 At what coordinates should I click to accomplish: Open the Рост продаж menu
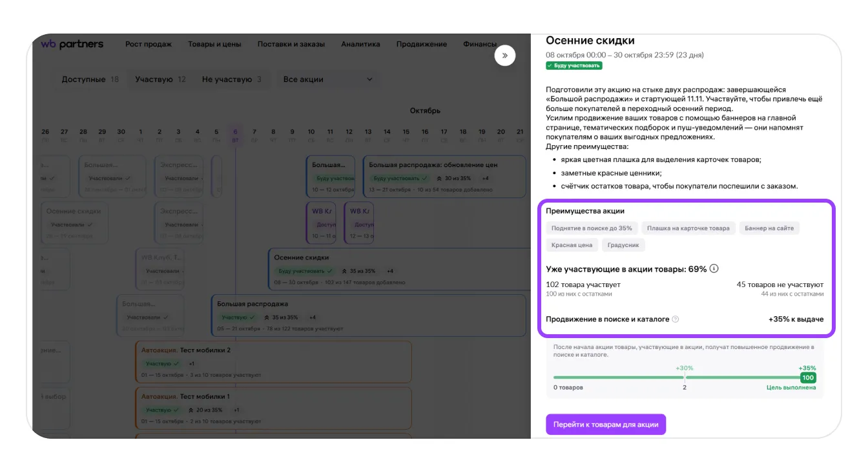pyautogui.click(x=149, y=45)
